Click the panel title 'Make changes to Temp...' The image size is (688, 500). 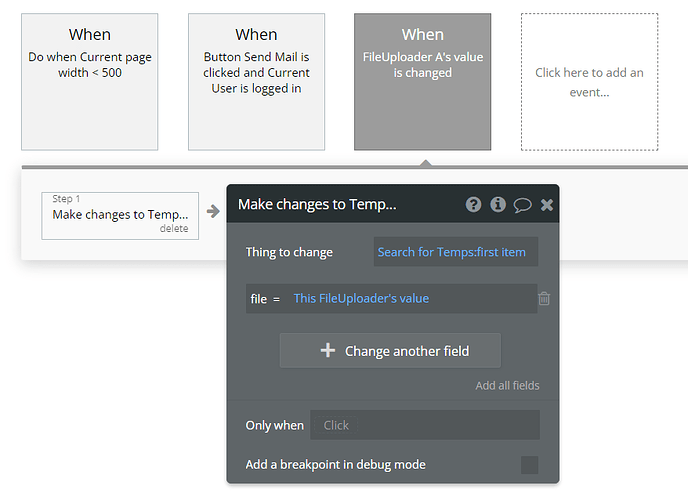point(317,204)
